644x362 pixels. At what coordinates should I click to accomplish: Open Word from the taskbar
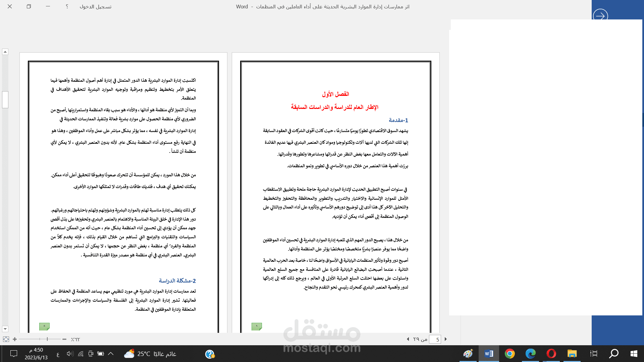(488, 354)
